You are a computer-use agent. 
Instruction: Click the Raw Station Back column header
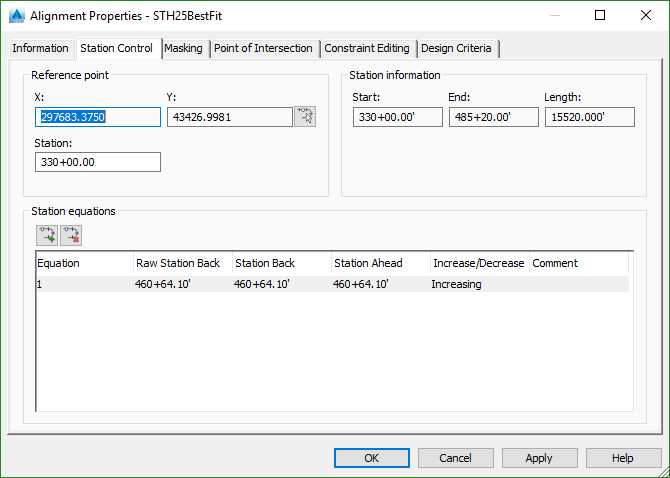click(178, 263)
